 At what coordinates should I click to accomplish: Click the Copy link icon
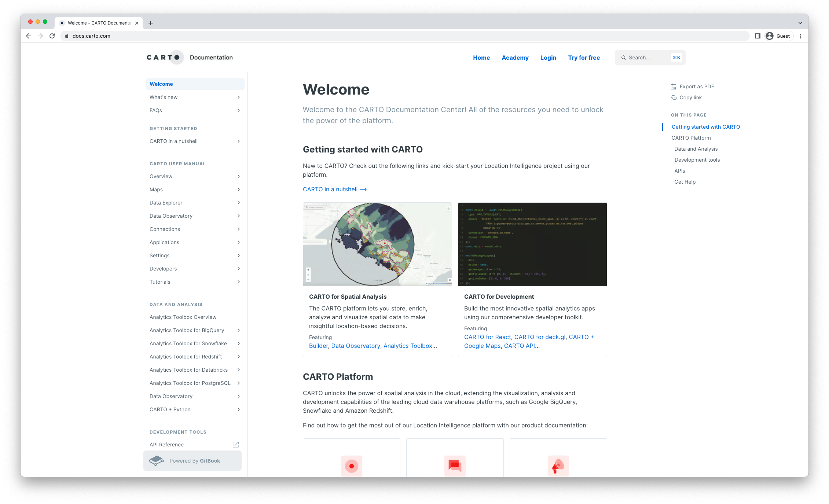tap(674, 98)
